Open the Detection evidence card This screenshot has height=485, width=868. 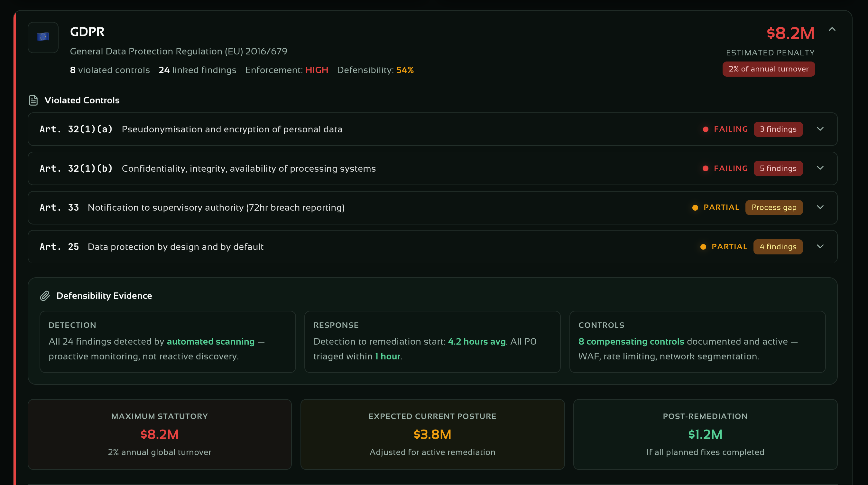(168, 342)
